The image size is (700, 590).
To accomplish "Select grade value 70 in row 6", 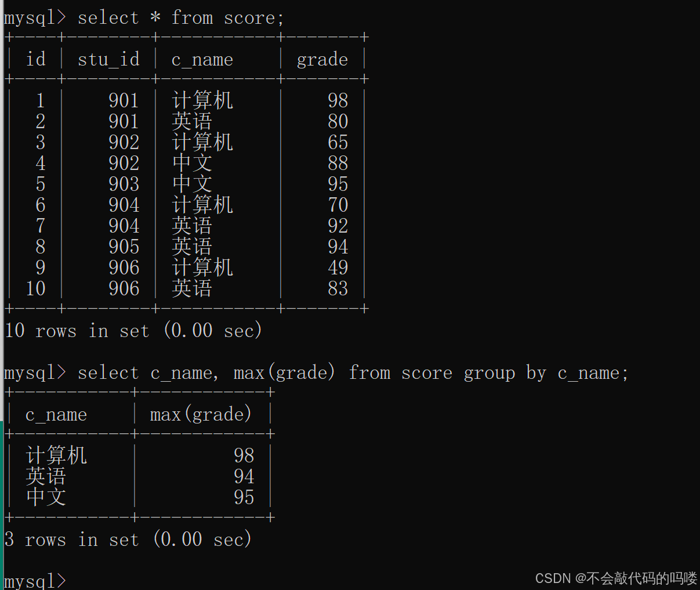I will [338, 205].
